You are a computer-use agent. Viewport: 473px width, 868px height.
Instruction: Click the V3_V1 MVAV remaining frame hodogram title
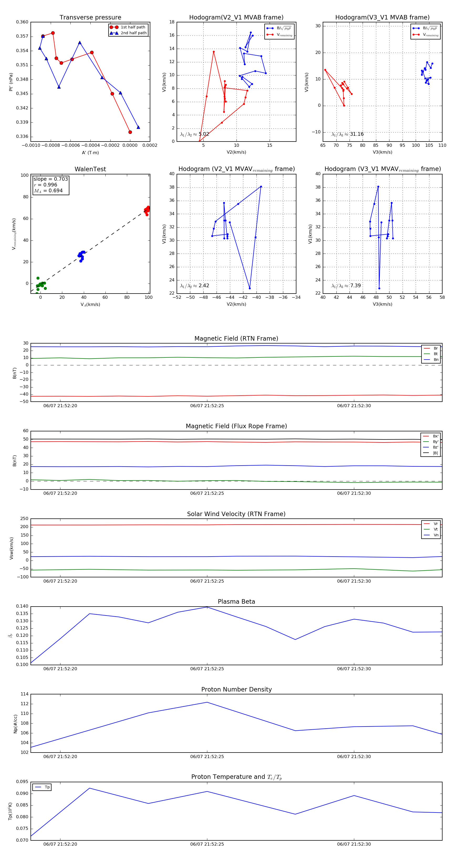tap(382, 169)
